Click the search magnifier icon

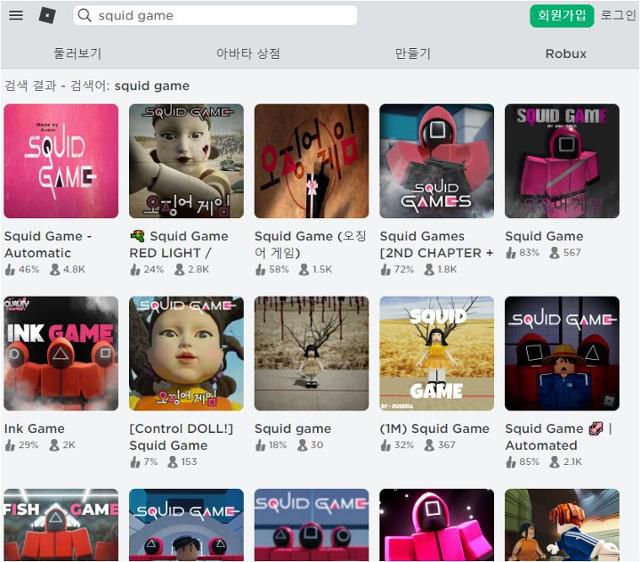(85, 16)
